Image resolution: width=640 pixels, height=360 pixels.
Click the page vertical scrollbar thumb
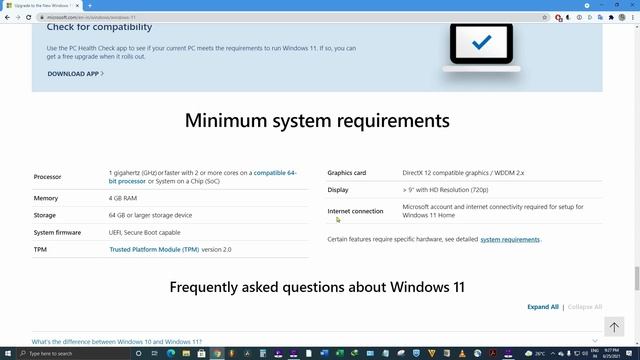click(x=637, y=278)
